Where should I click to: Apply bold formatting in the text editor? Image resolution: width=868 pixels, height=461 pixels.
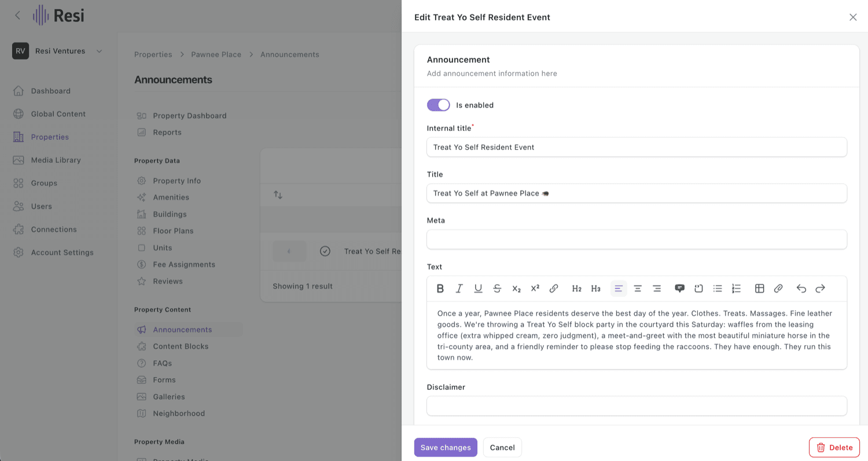pos(440,288)
